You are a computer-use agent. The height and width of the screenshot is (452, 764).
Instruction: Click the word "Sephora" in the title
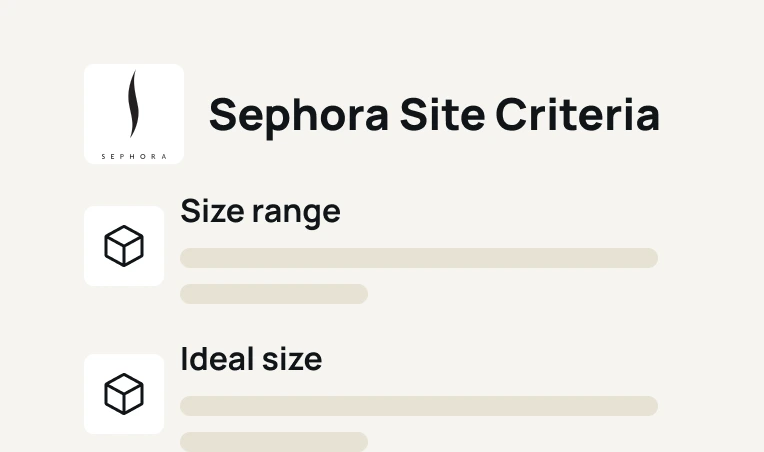298,115
